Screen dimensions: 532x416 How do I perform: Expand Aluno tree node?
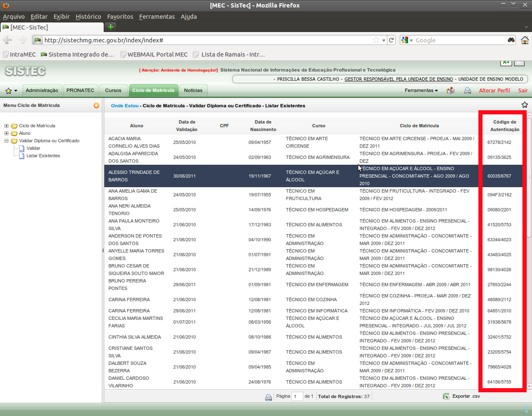click(7, 133)
